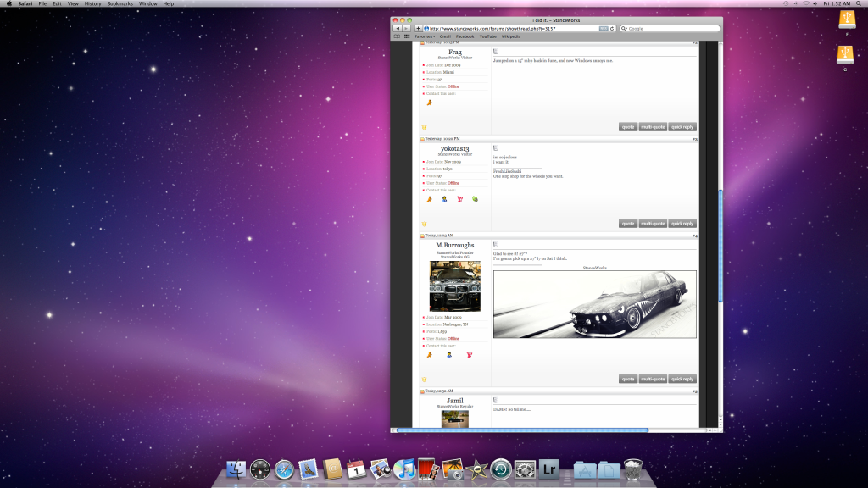Open the Applications folder stack in the dock
Screen dimensions: 868x488
[x=585, y=469]
